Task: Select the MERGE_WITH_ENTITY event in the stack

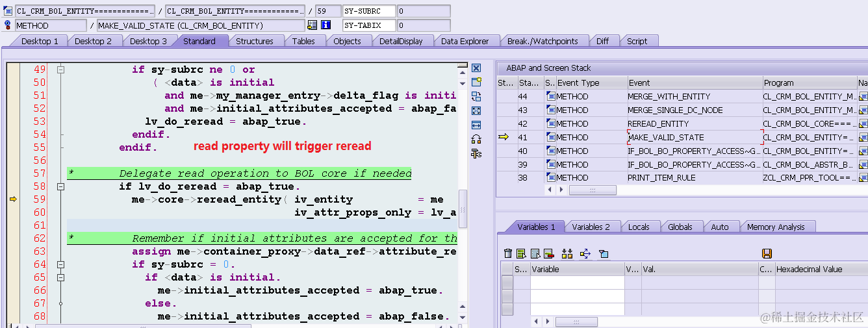Action: [x=695, y=96]
